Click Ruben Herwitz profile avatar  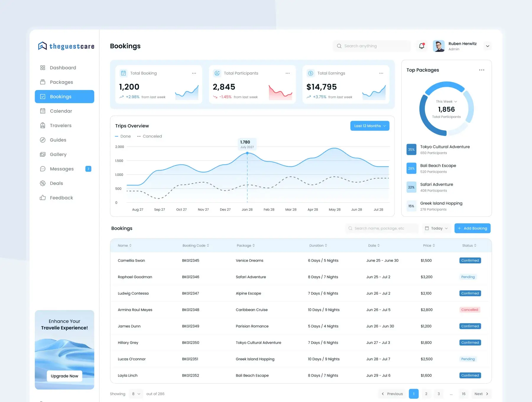[439, 46]
